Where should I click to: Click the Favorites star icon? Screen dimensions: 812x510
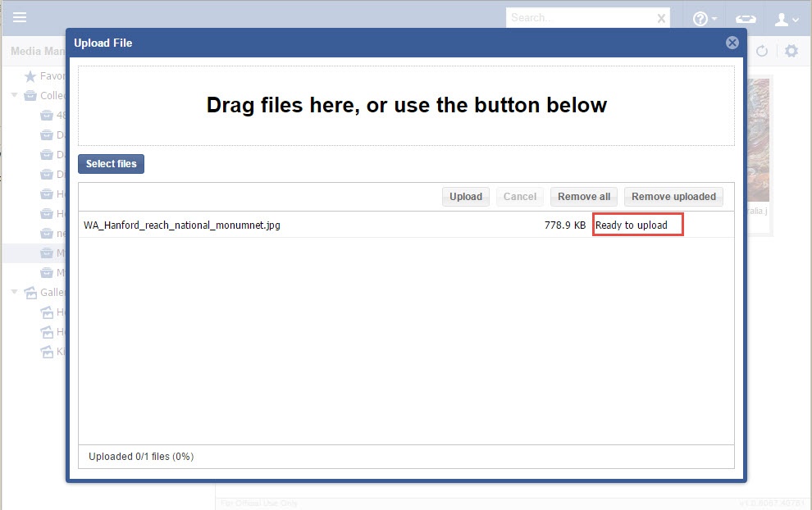30,76
